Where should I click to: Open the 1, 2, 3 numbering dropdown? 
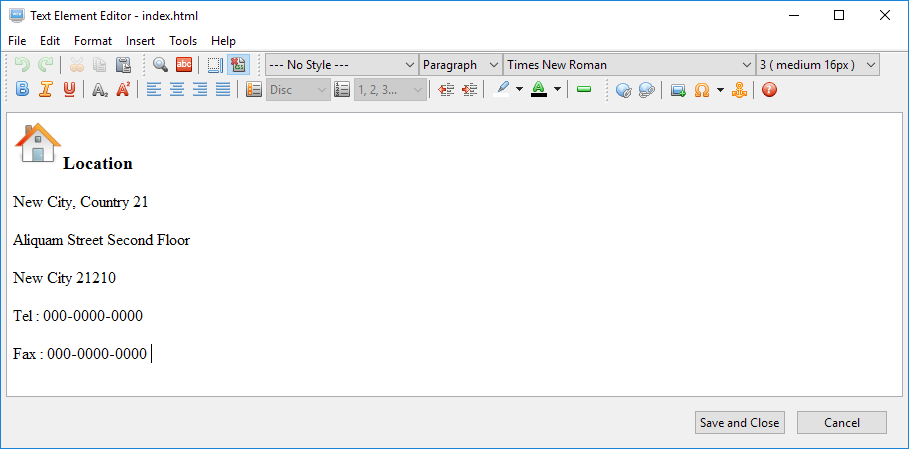pos(390,90)
